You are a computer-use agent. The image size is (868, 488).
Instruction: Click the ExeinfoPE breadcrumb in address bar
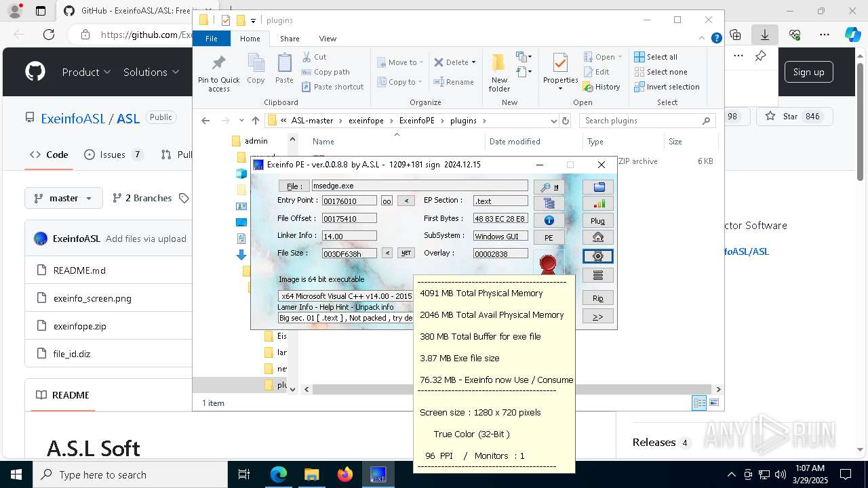tap(417, 121)
